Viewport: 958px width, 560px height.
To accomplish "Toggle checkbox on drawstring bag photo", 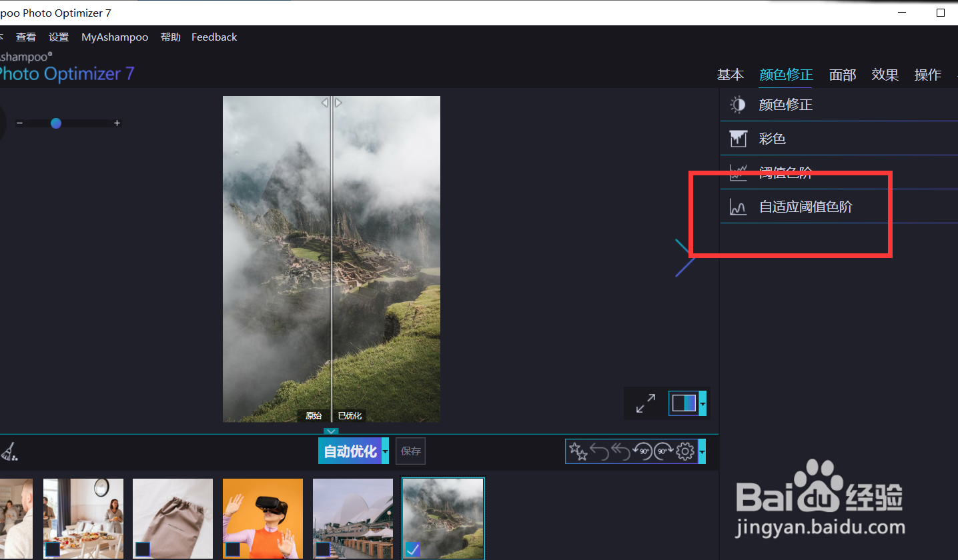I will [x=142, y=549].
